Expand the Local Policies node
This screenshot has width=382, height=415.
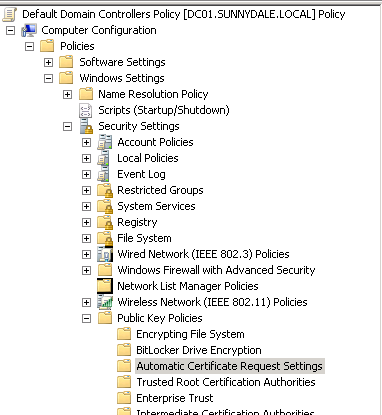coord(86,158)
